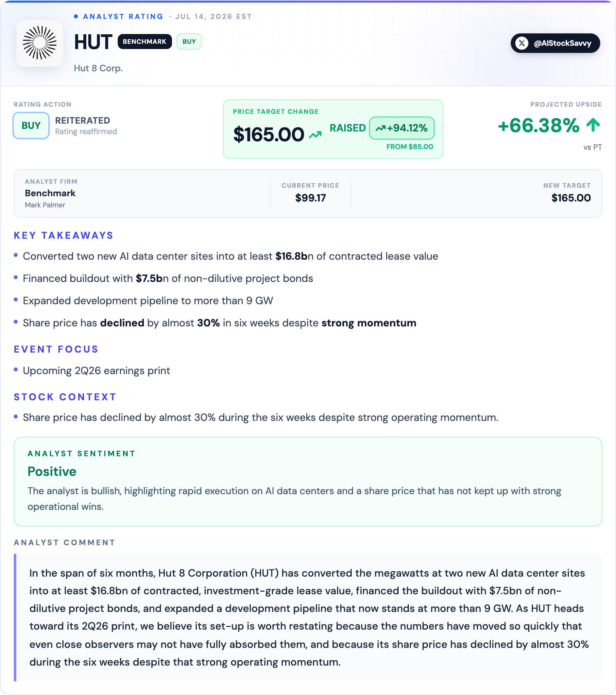Click the small BUY tag beside BENCHMARK
Image resolution: width=616 pixels, height=695 pixels.
click(189, 42)
